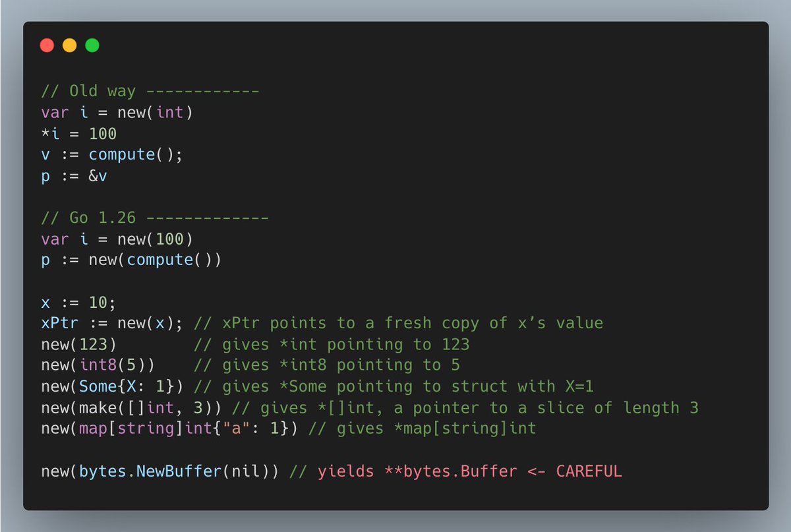Click the green maximize dot
791x532 pixels.
coord(92,45)
